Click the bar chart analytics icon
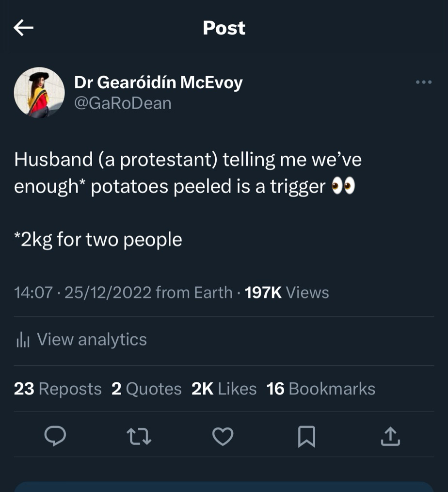The width and height of the screenshot is (448, 492). click(x=23, y=340)
